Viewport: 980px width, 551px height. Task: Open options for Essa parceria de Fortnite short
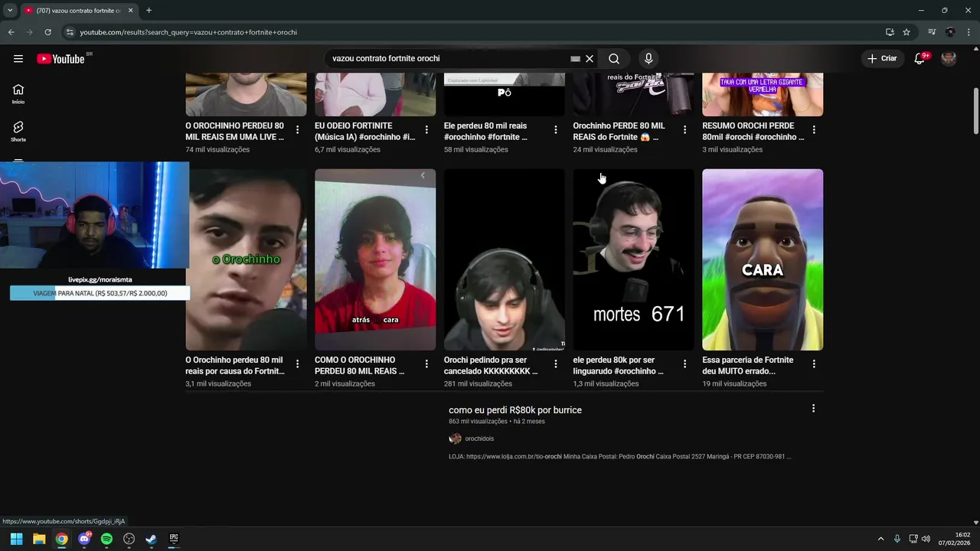(814, 364)
